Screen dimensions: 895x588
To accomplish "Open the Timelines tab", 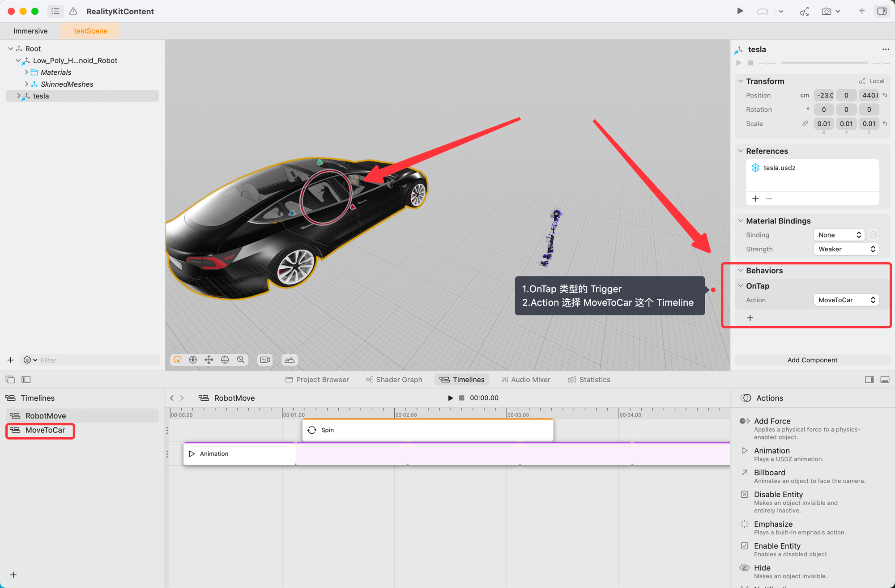I will (x=462, y=380).
